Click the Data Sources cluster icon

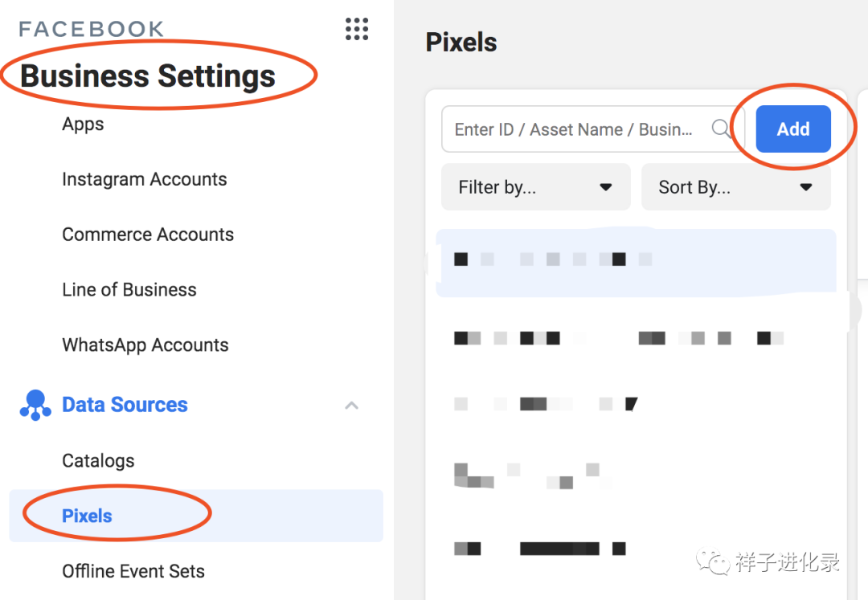pos(35,405)
